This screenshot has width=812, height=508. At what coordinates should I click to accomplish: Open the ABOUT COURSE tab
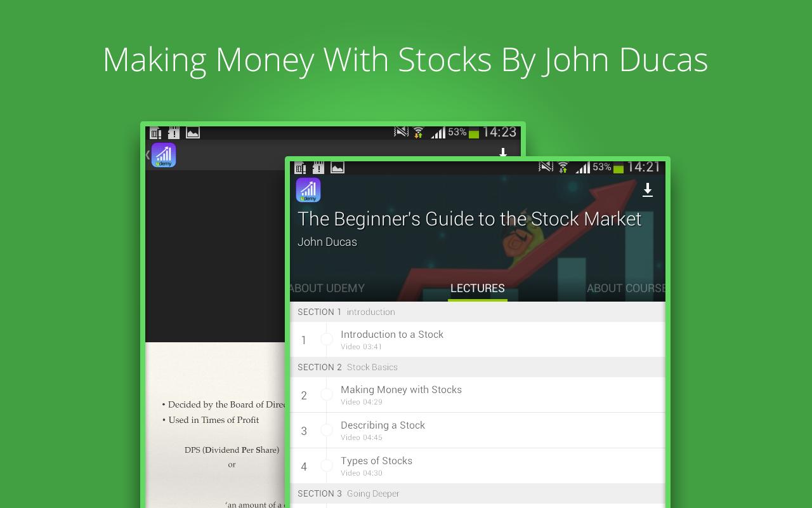pyautogui.click(x=625, y=288)
